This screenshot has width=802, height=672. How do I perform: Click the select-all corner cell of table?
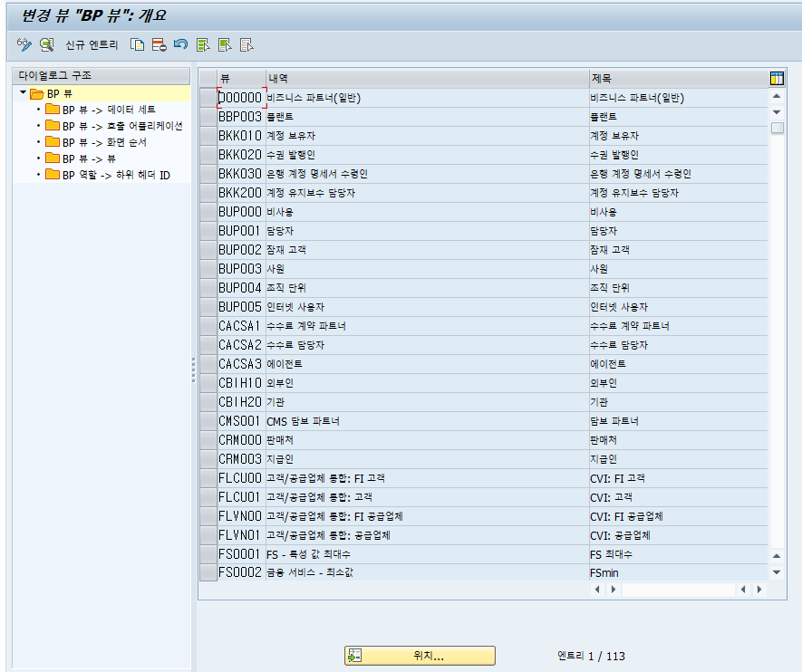tap(208, 78)
